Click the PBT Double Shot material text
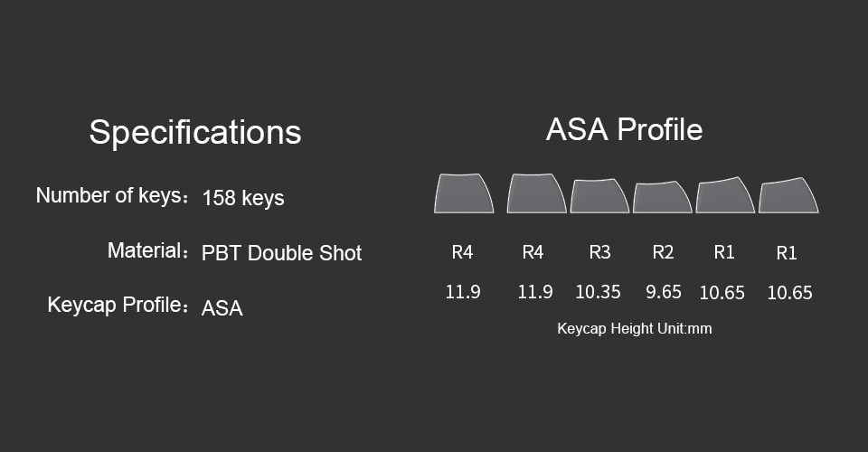868x452 pixels. (x=281, y=253)
